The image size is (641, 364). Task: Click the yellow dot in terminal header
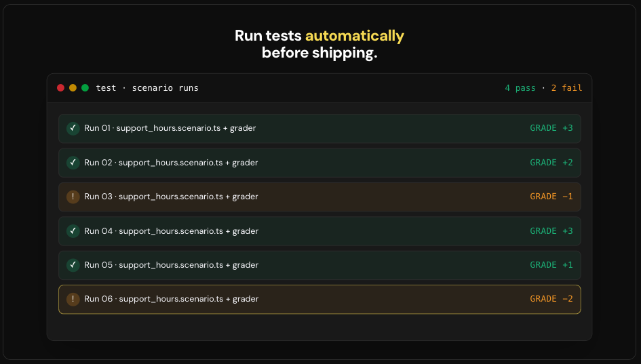[73, 88]
